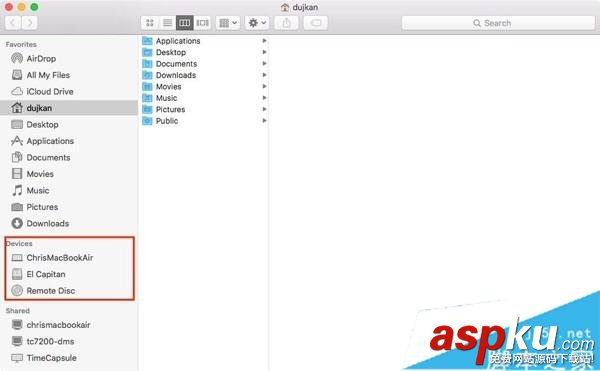This screenshot has height=371, width=600.
Task: Click the Favorites sidebar section header
Action: point(21,44)
